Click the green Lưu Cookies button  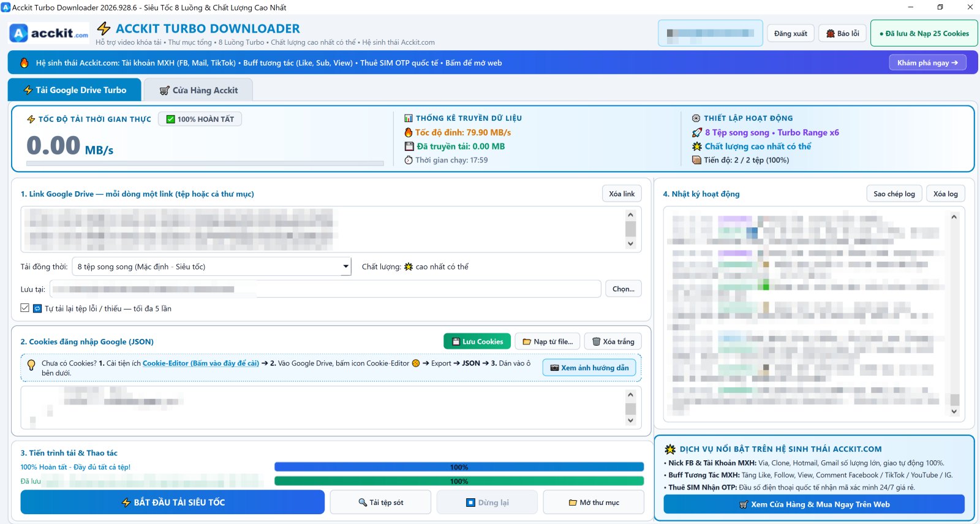[477, 341]
